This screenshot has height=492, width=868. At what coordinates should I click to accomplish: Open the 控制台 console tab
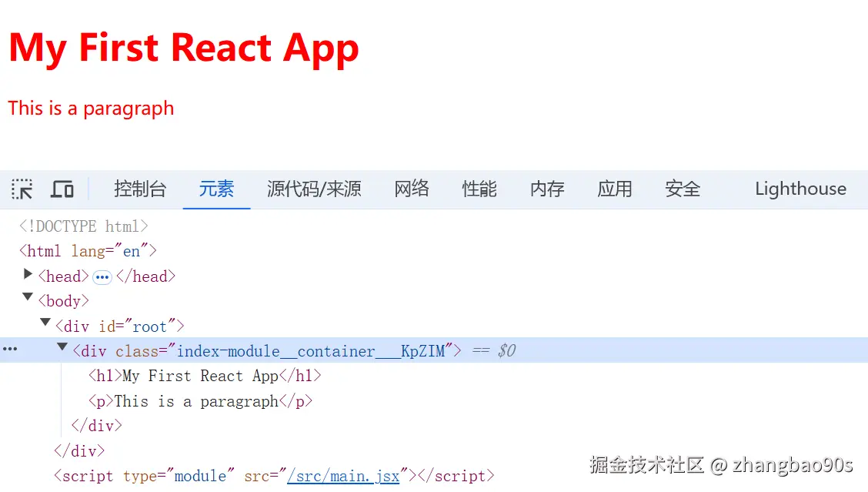click(x=140, y=189)
